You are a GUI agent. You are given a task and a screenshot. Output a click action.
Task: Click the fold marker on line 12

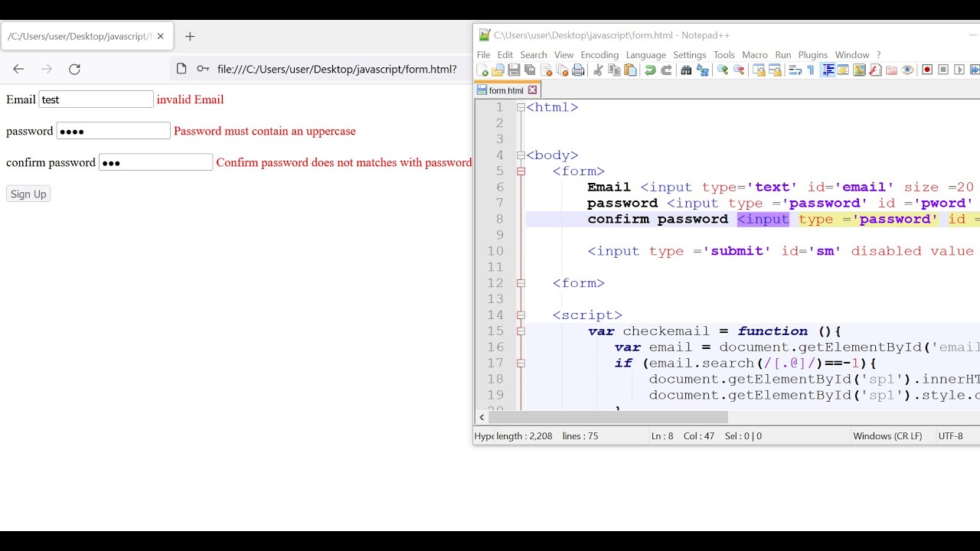pyautogui.click(x=521, y=283)
